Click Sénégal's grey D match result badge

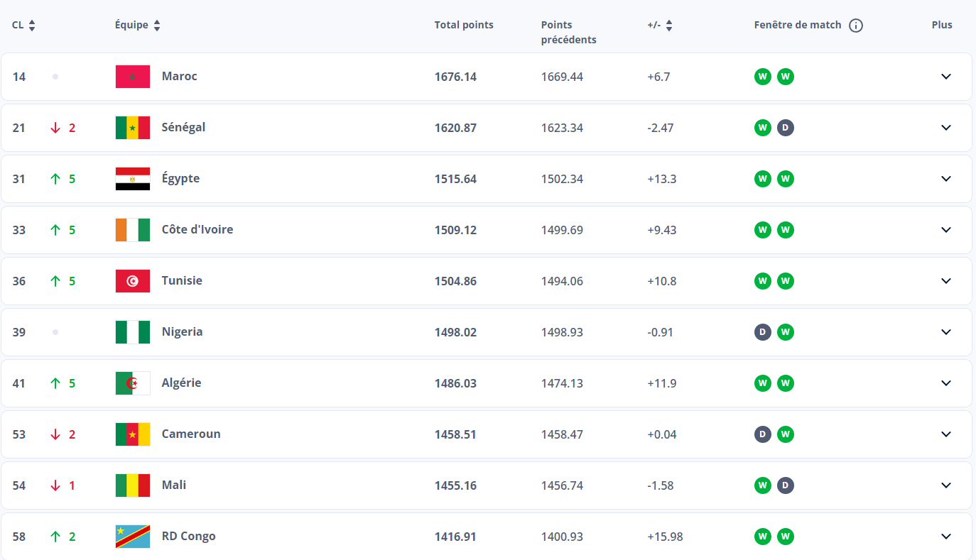pyautogui.click(x=785, y=128)
